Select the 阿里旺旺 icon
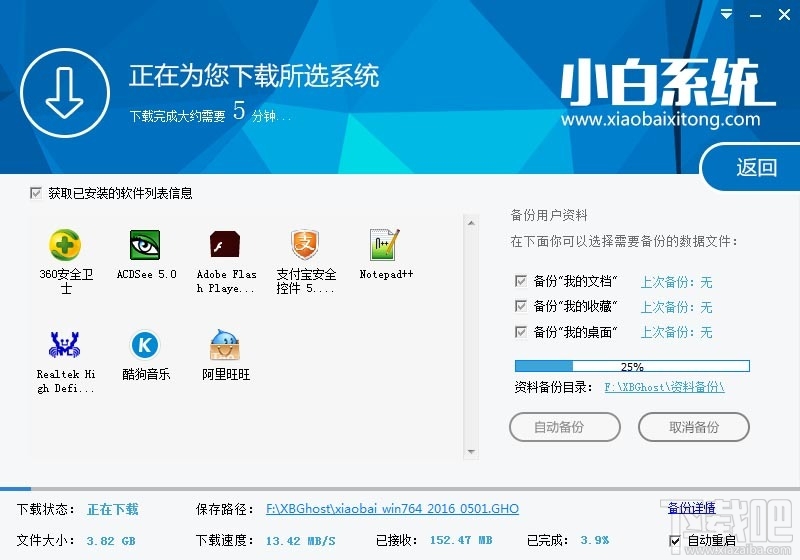 [225, 345]
